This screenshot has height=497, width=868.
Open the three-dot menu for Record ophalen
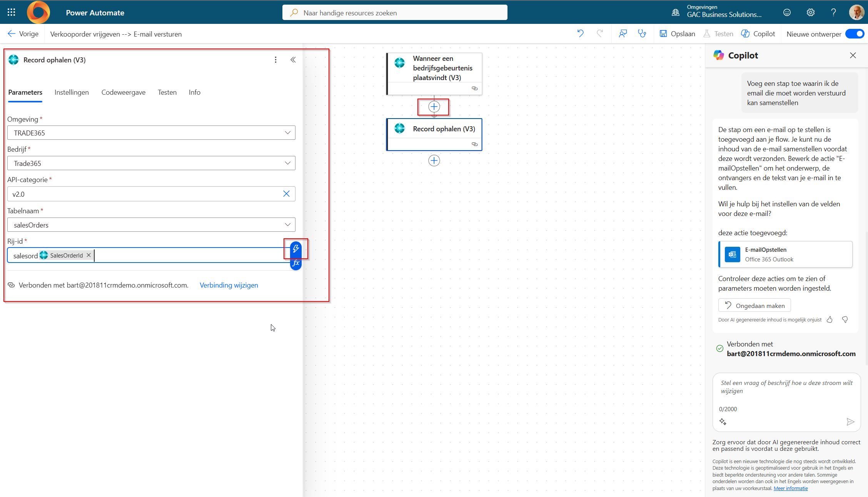(275, 60)
